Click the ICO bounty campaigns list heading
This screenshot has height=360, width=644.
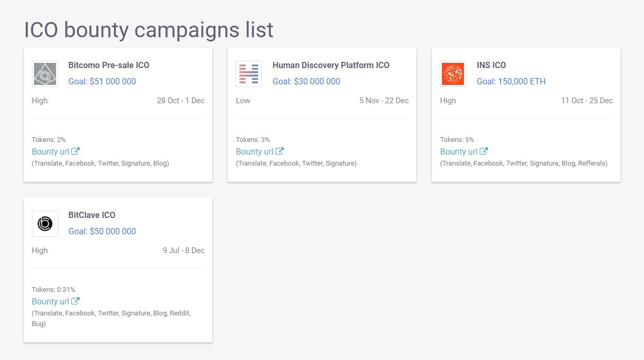point(149,30)
